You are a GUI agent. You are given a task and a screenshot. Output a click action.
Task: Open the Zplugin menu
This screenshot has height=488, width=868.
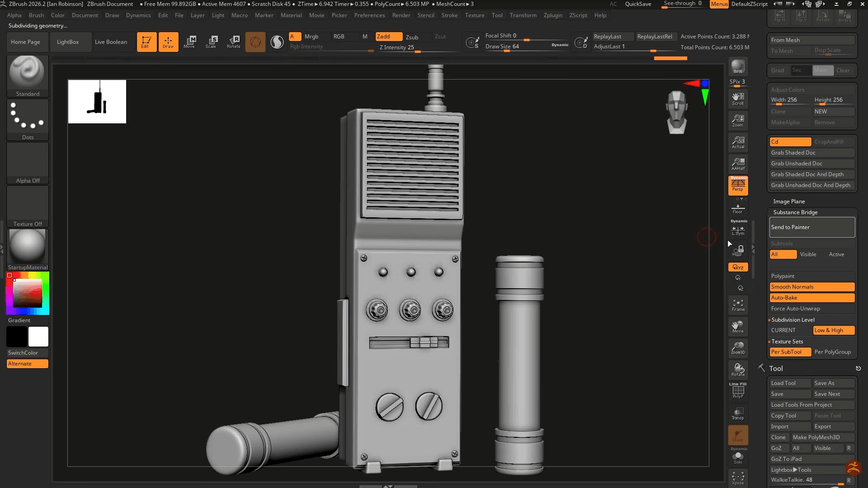553,15
